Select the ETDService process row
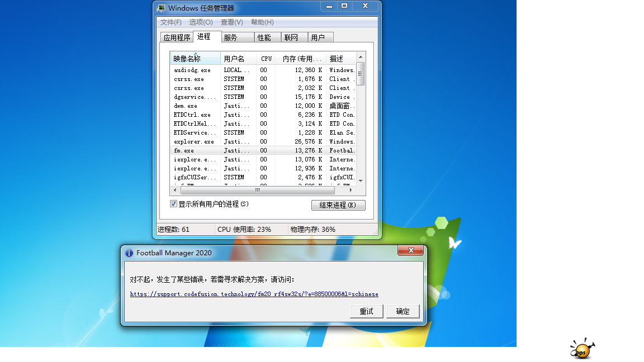644x362 pixels. click(x=263, y=133)
